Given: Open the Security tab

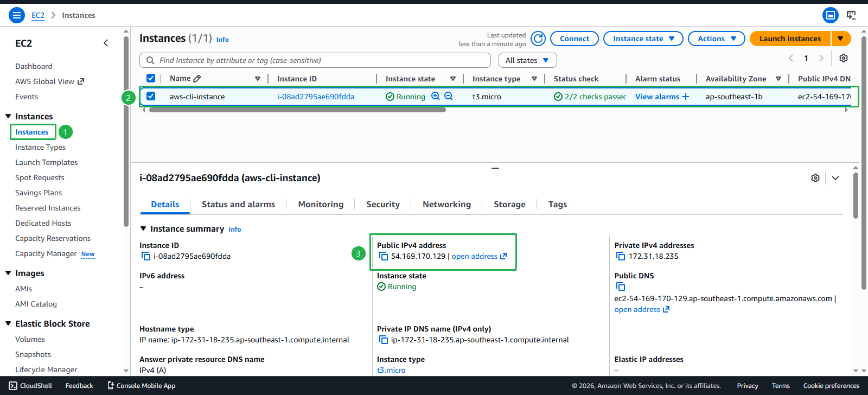Looking at the screenshot, I should point(383,205).
